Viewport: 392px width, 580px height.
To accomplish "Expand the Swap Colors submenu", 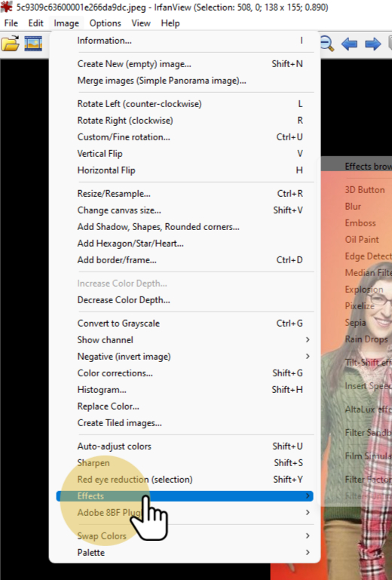I will tap(185, 536).
